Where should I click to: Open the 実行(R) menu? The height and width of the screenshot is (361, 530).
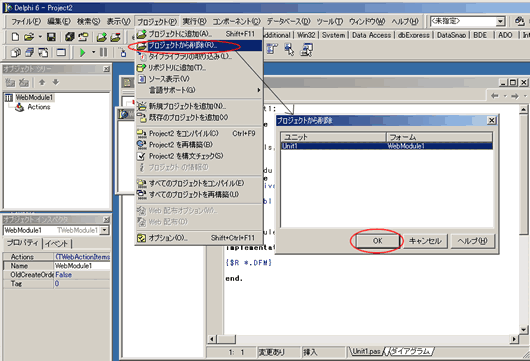click(x=194, y=22)
